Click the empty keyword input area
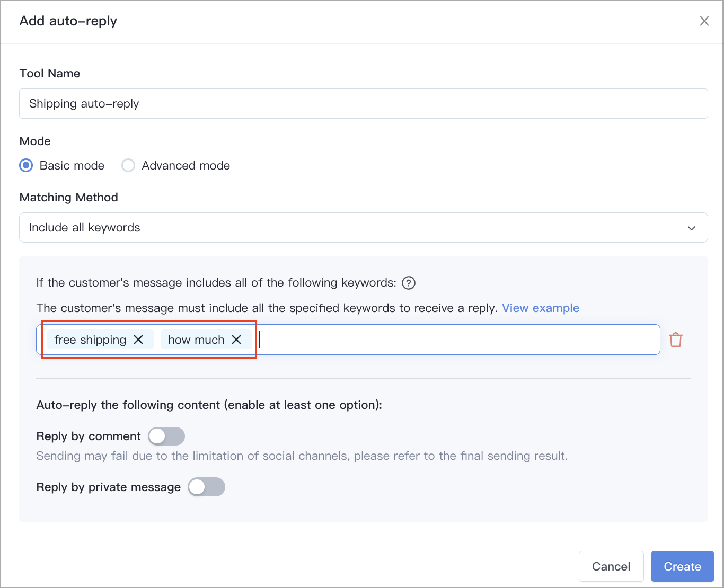The width and height of the screenshot is (724, 588). (x=458, y=340)
